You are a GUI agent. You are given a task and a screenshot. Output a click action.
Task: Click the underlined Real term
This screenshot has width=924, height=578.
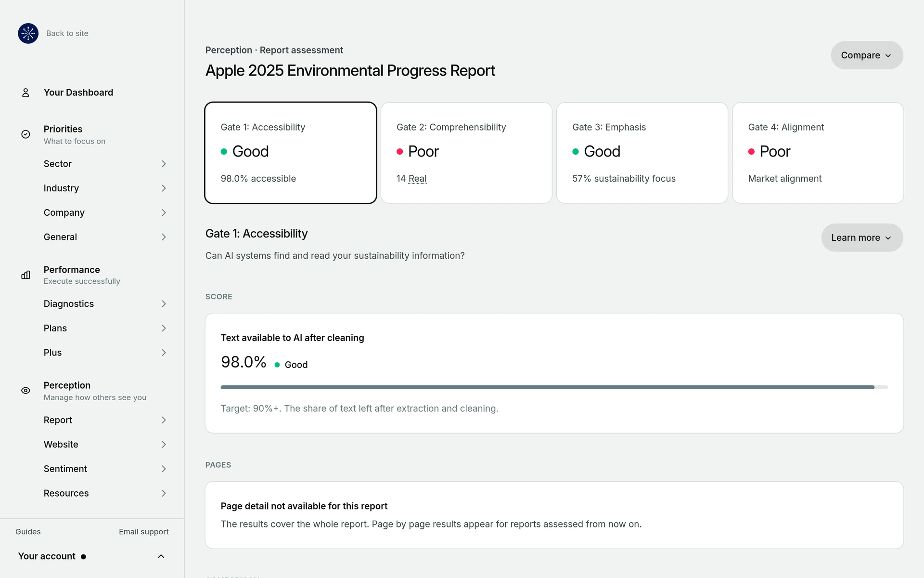418,179
